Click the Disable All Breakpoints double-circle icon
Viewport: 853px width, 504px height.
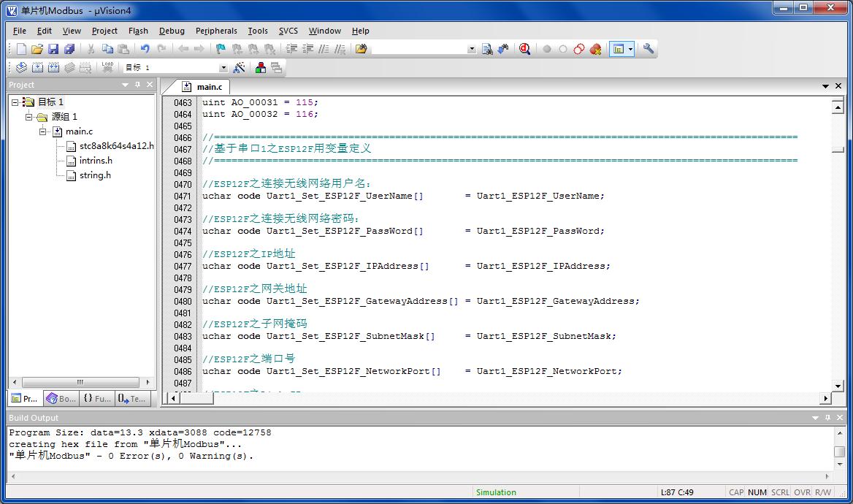(579, 49)
